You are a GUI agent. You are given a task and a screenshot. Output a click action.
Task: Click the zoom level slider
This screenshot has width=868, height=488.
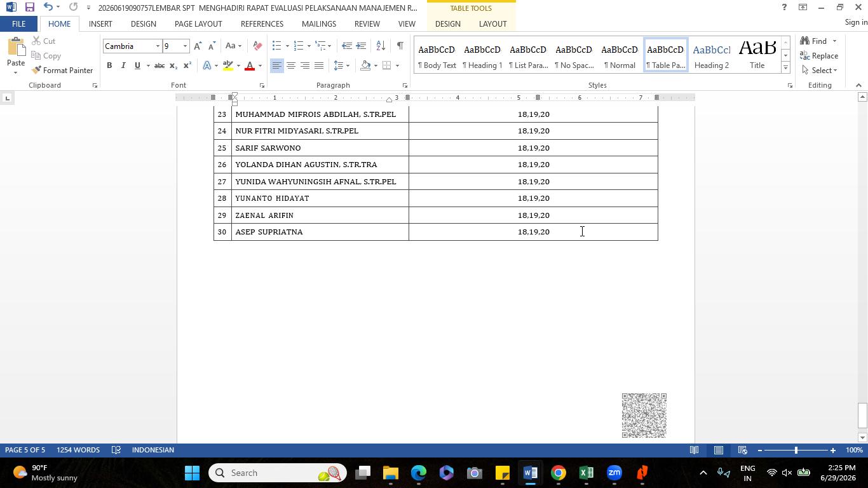pos(796,450)
